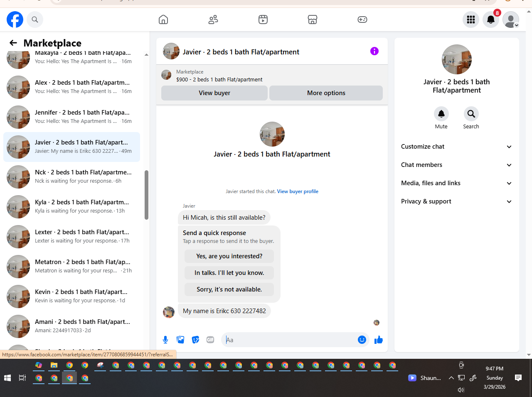Image resolution: width=532 pixels, height=397 pixels.
Task: Open File Explorer on the taskbar
Action: [x=54, y=365]
